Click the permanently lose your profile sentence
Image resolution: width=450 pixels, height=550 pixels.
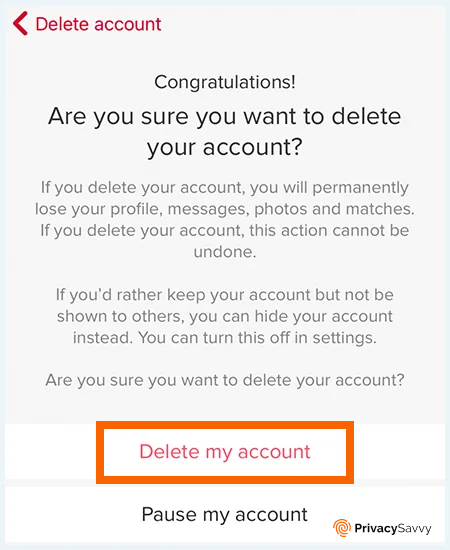pyautogui.click(x=225, y=198)
